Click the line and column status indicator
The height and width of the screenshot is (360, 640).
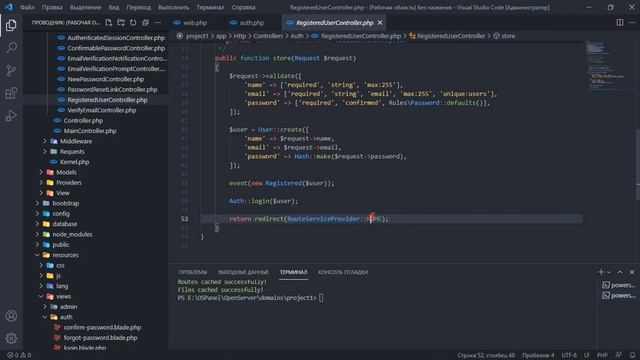486,355
